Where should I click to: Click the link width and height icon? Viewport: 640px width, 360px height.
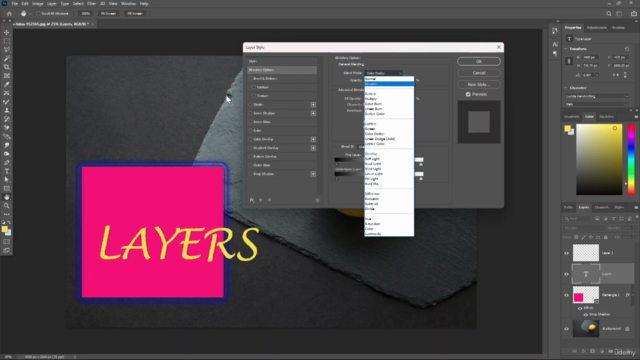pyautogui.click(x=569, y=61)
